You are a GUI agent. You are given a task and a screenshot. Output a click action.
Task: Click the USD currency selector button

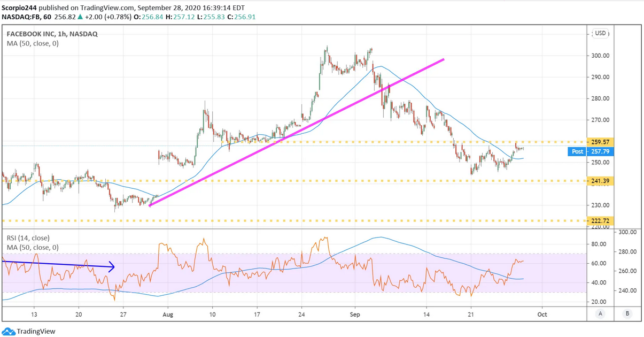tap(601, 33)
